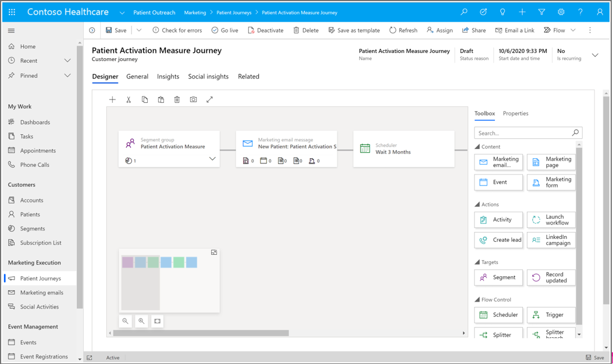
Task: Collapse the Flow Control toolbox group
Action: point(477,300)
